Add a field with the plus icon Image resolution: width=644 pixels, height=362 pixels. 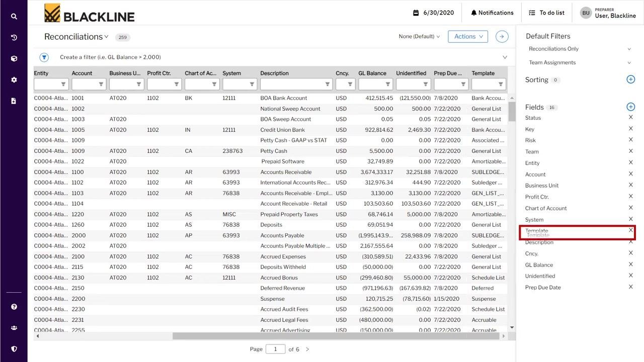click(630, 107)
